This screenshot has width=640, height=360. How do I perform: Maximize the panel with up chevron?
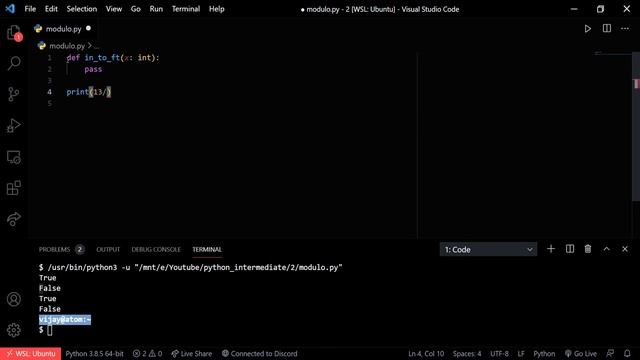(x=607, y=249)
